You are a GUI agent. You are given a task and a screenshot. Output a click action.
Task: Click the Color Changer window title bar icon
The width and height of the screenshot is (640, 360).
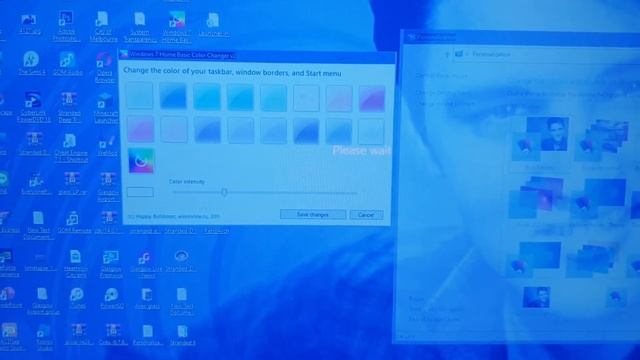[x=124, y=54]
